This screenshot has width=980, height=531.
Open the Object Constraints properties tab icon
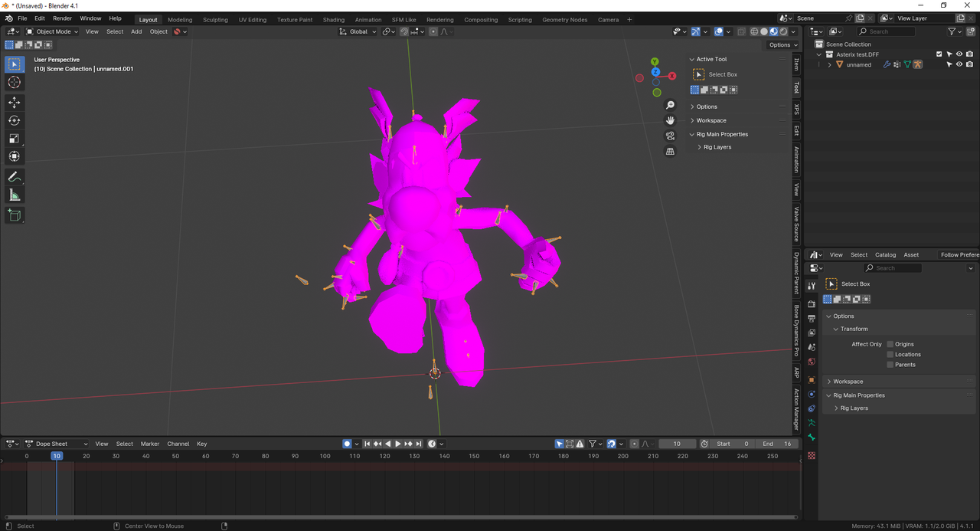tap(812, 408)
